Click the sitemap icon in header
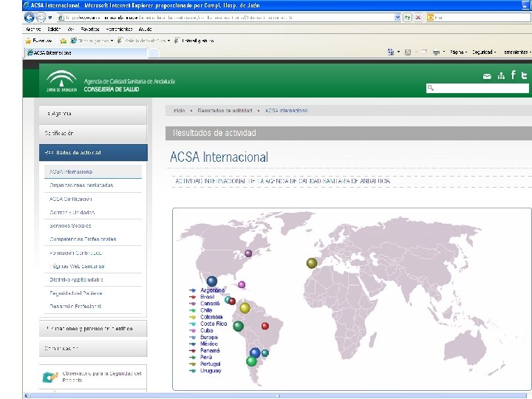Image resolution: width=532 pixels, height=399 pixels. (501, 76)
